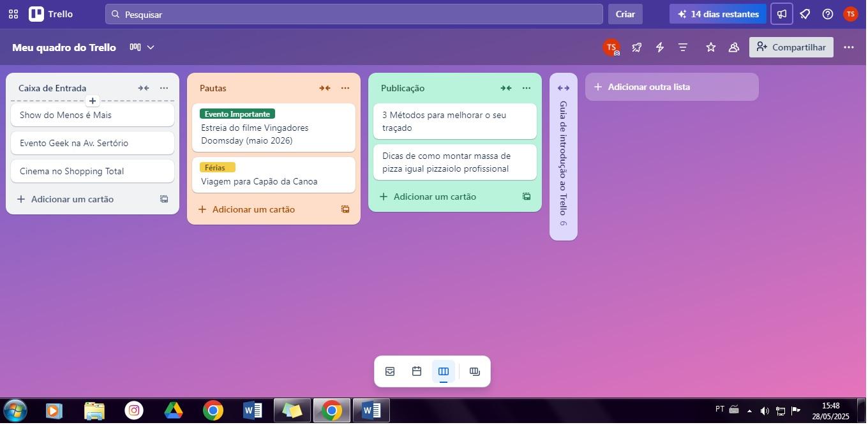
Task: Click the Criar button
Action: [x=625, y=14]
